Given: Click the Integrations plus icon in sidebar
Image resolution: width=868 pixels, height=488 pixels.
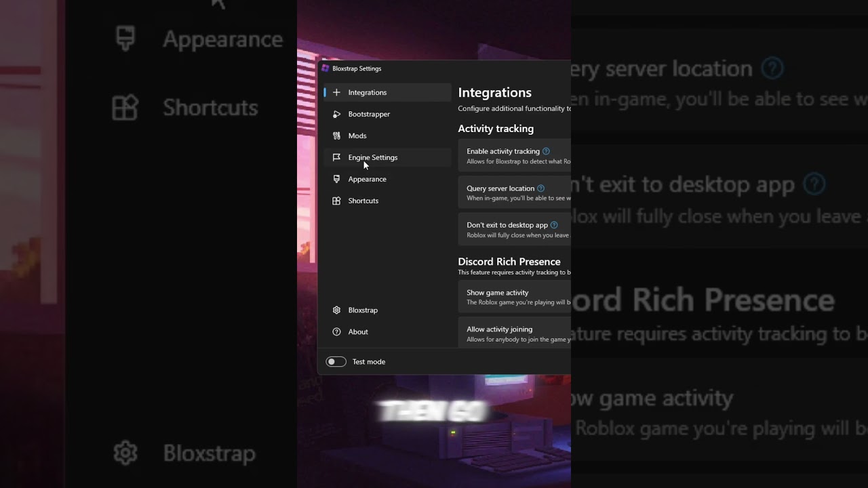Looking at the screenshot, I should tap(336, 92).
